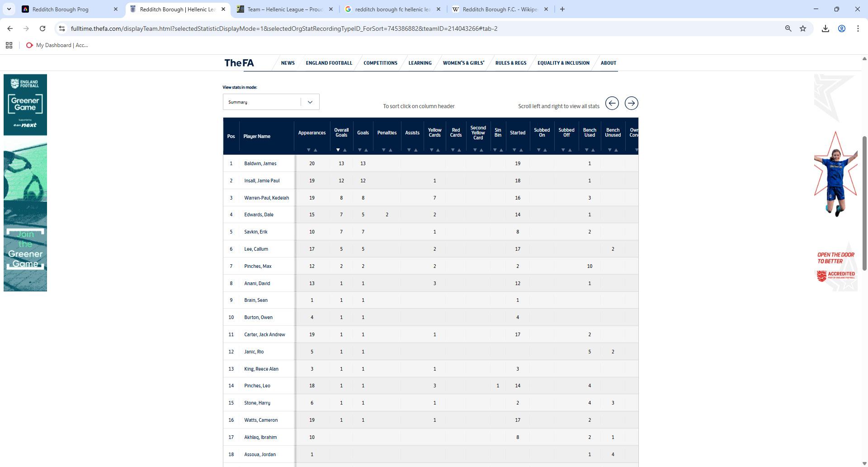The image size is (868, 467).
Task: Open the ABOUT menu
Action: click(609, 63)
